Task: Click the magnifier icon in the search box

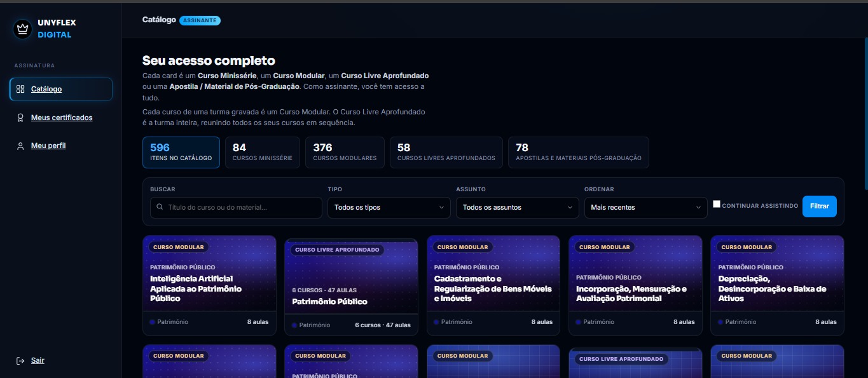Action: click(x=159, y=208)
